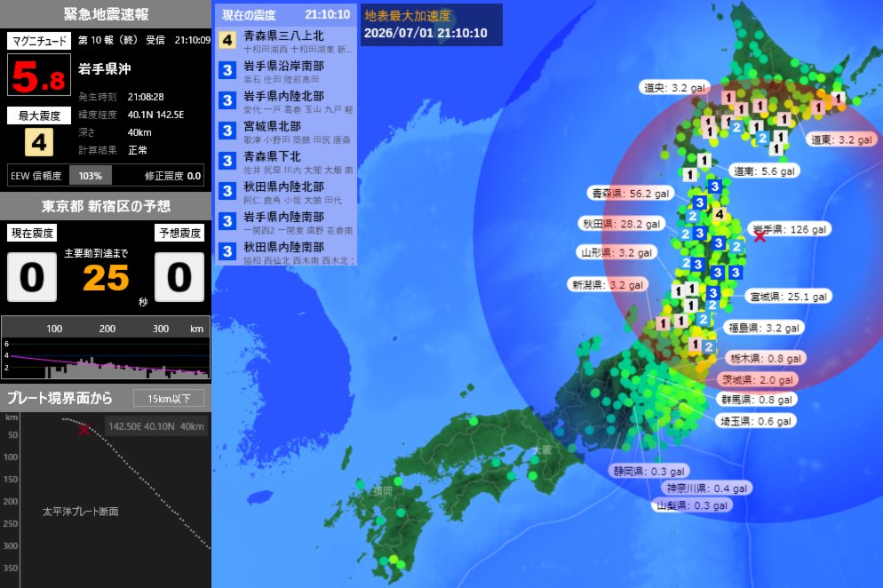The width and height of the screenshot is (883, 588).
Task: Click the yellow intensity 4 marker on the map
Action: point(720,214)
